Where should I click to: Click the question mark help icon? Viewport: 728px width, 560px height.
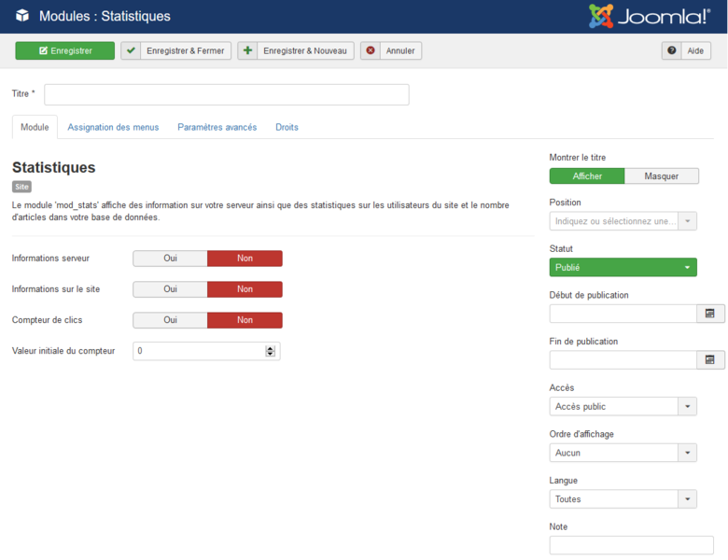coord(671,50)
